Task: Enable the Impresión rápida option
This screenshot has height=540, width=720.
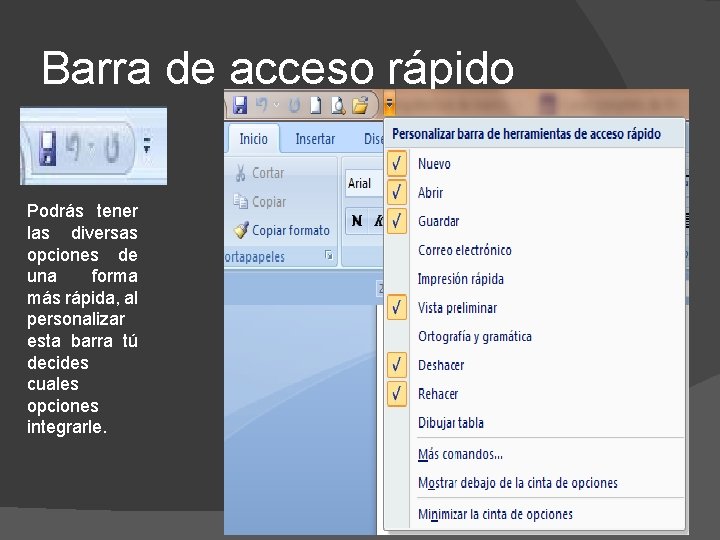Action: 535,279
